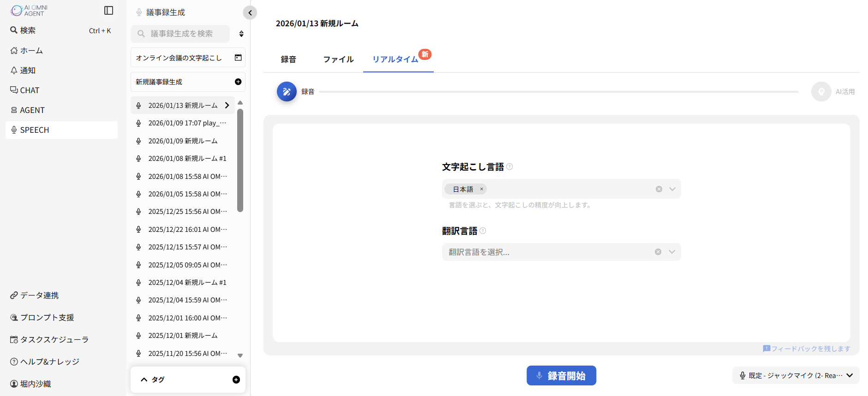
Task: Click the microphone icon for 2025/12/04 15:59
Action: point(138,300)
